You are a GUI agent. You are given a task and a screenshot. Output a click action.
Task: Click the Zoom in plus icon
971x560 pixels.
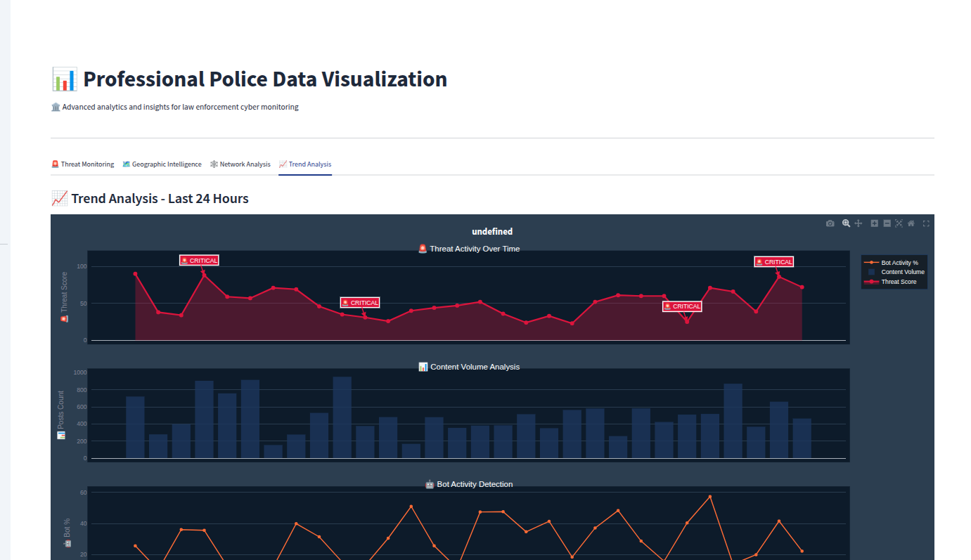click(x=875, y=223)
